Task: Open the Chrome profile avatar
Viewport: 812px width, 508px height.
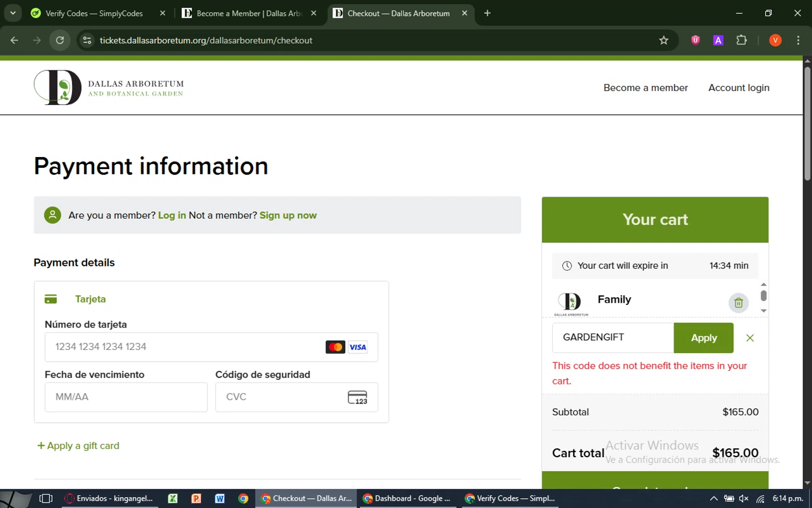Action: click(x=775, y=40)
